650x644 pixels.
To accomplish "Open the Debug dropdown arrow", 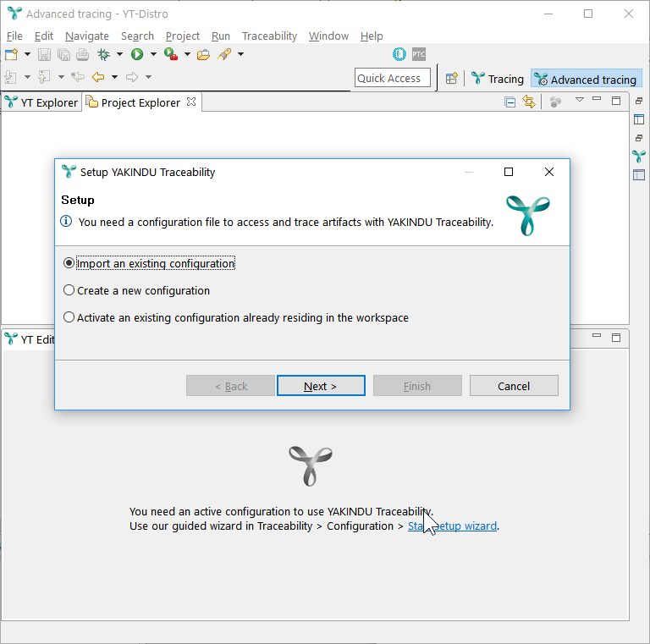I will pyautogui.click(x=119, y=54).
